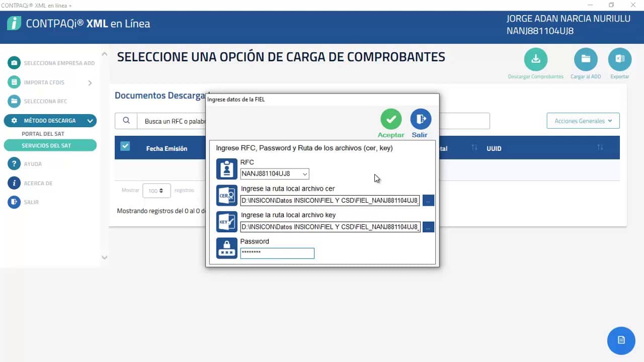Open the Acciones Generales dropdown
The image size is (644, 362).
click(583, 121)
